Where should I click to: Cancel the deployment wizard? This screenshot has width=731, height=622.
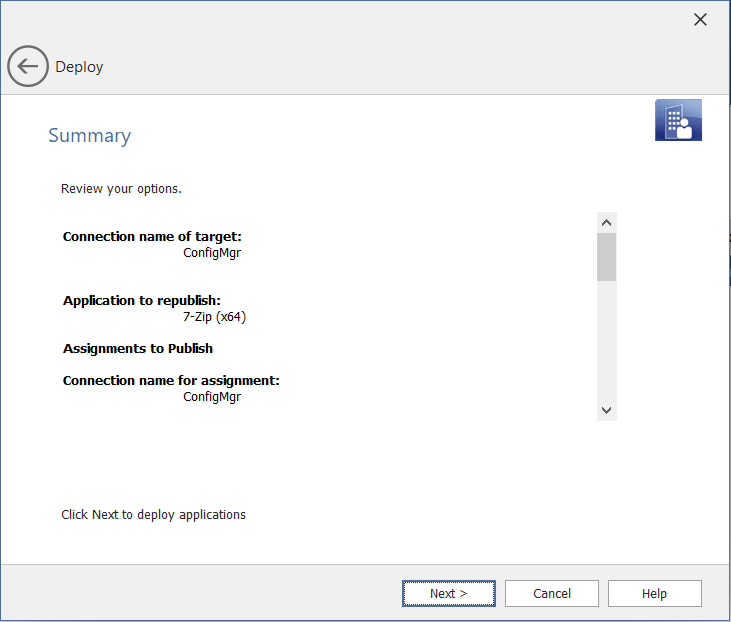click(551, 593)
